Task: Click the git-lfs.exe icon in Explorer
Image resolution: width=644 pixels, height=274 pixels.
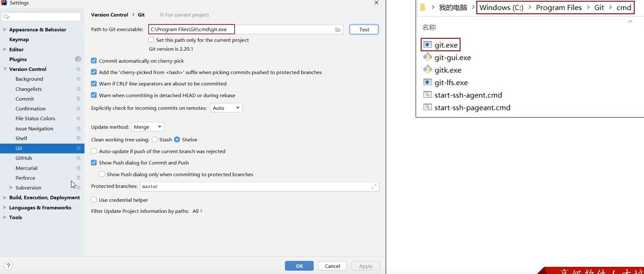Action: pos(428,82)
